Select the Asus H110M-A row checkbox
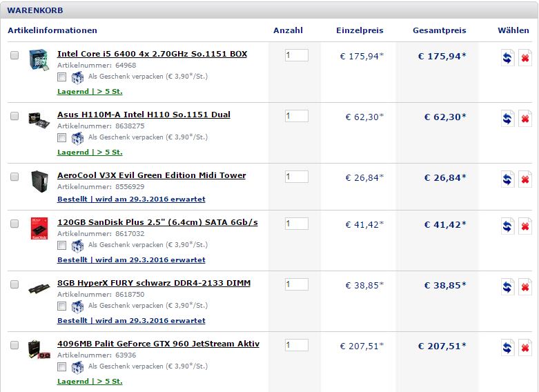 (x=14, y=116)
